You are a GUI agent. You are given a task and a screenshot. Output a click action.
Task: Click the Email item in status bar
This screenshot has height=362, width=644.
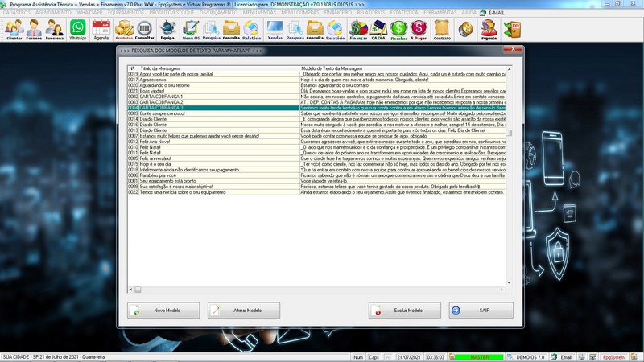tap(562, 357)
